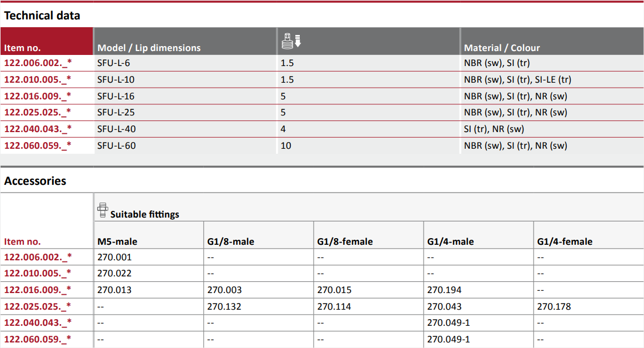The height and width of the screenshot is (348, 644).
Task: Click stroke value 1.5 in SFU-L-6 row
Action: [287, 63]
